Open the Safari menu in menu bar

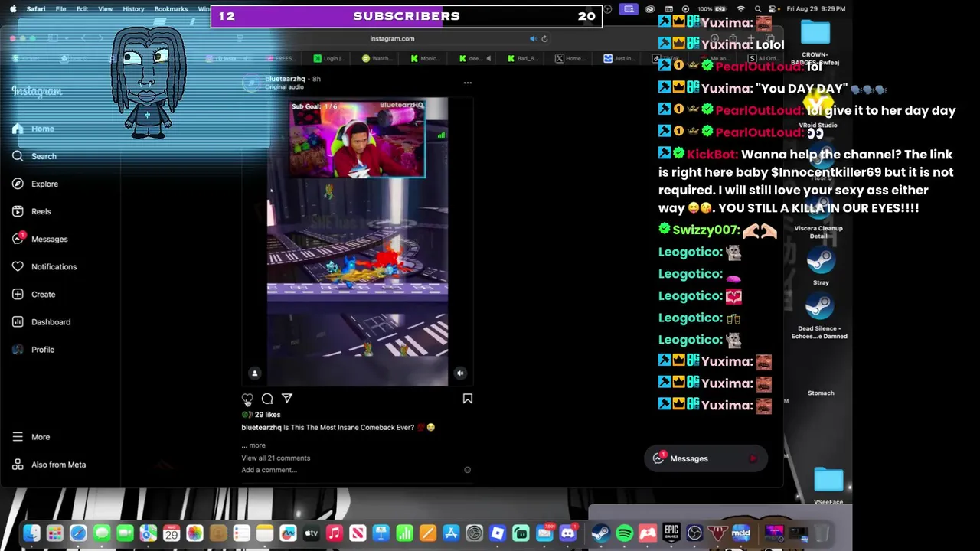35,9
